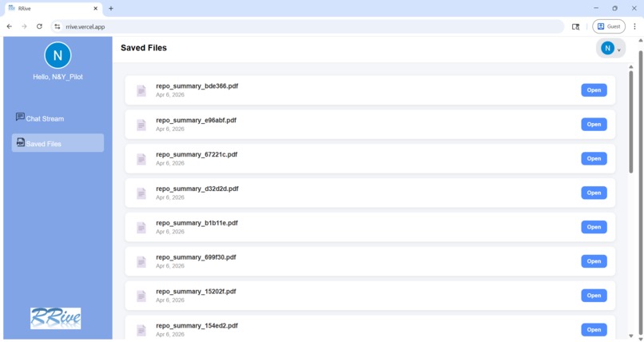Open repo_summary_d32d2d.pdf with its Open button
644x342 pixels.
point(594,193)
